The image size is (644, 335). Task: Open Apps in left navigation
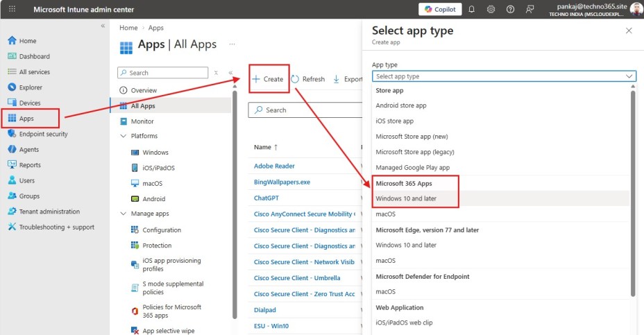click(x=21, y=119)
